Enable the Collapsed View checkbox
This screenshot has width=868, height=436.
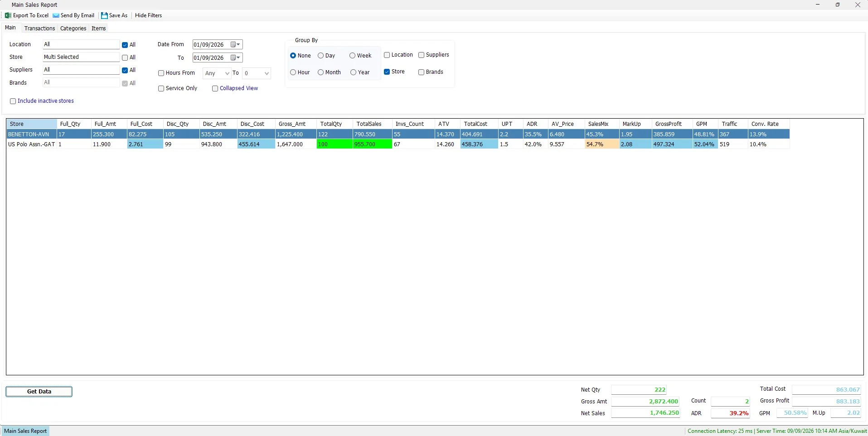pyautogui.click(x=215, y=88)
